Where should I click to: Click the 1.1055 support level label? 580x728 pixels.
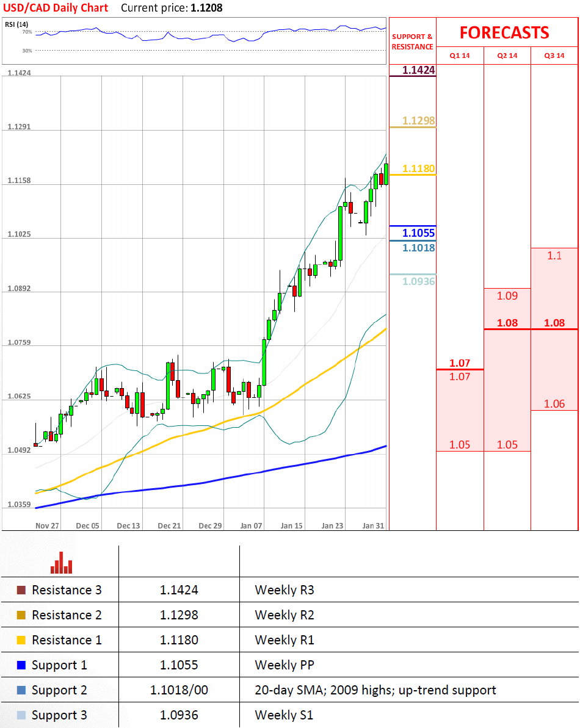[x=418, y=233]
